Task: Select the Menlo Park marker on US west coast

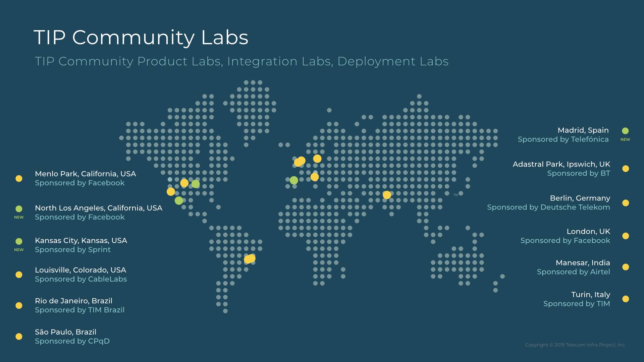Action: (171, 192)
